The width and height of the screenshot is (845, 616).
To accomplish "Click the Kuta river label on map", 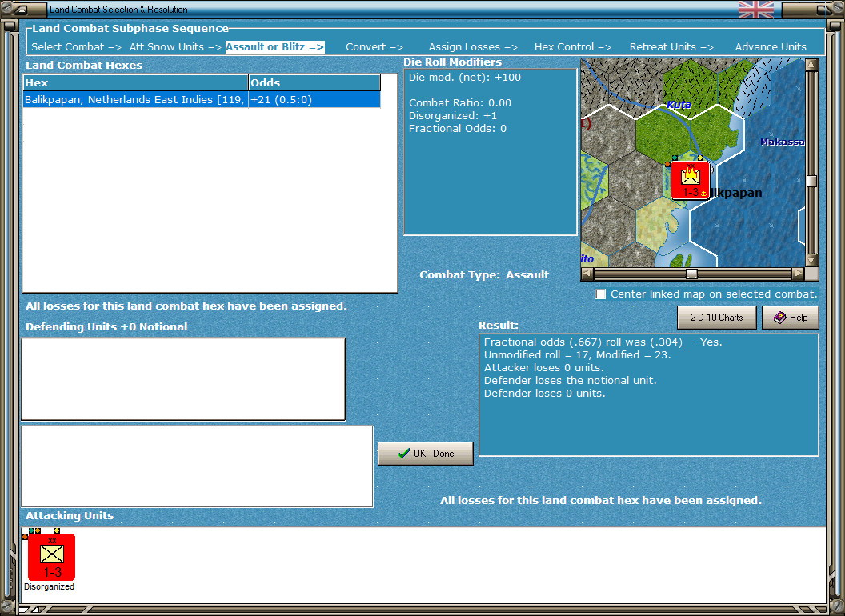I will click(679, 105).
